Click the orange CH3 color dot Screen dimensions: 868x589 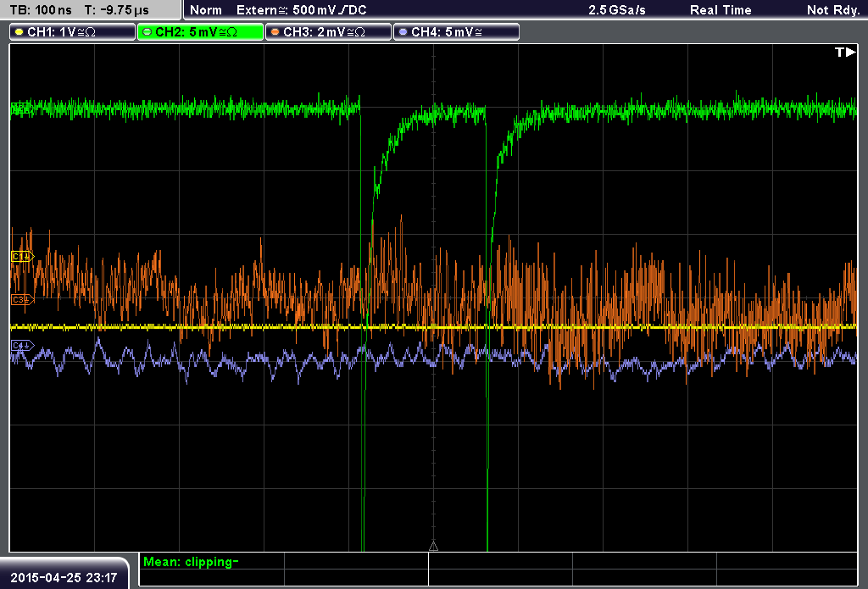[x=275, y=32]
